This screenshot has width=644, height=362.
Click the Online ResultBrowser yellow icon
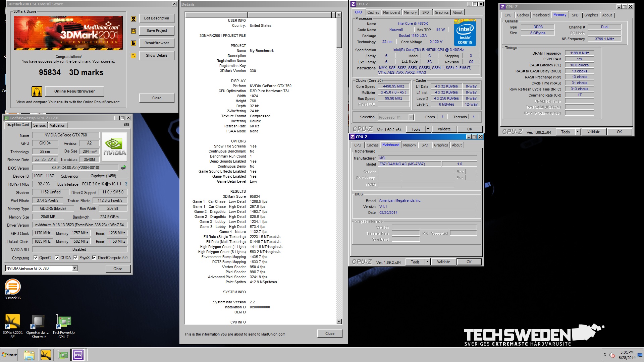pos(37,91)
